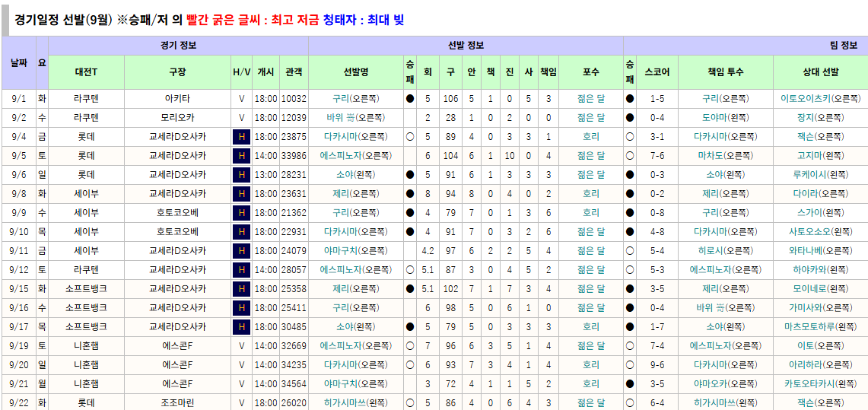Open starter 다카시마(오른쪽) link in the 9/4 row

click(x=356, y=137)
